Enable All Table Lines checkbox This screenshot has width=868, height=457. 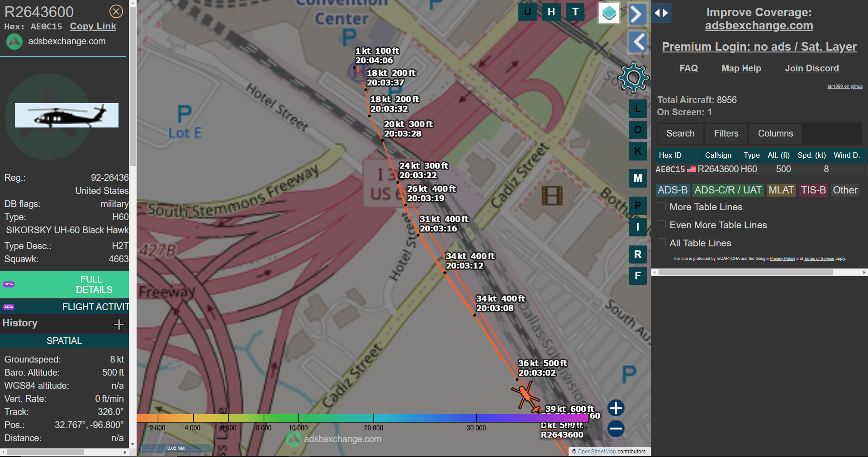(661, 243)
